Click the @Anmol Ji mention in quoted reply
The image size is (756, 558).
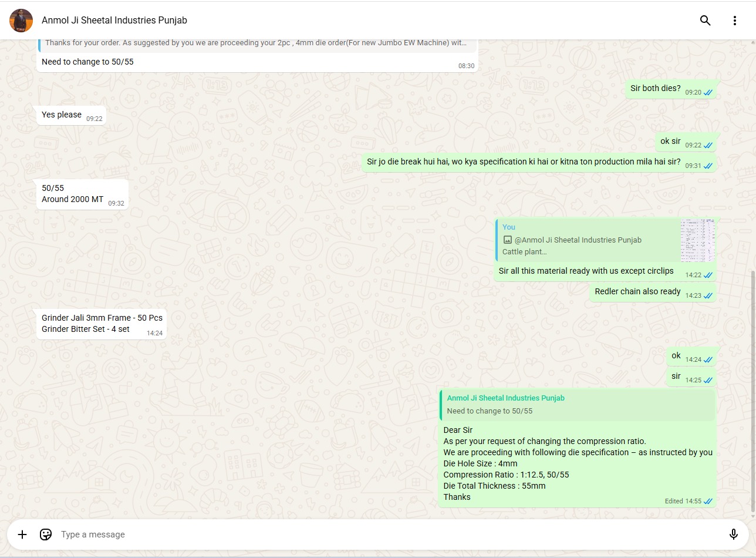click(x=578, y=240)
